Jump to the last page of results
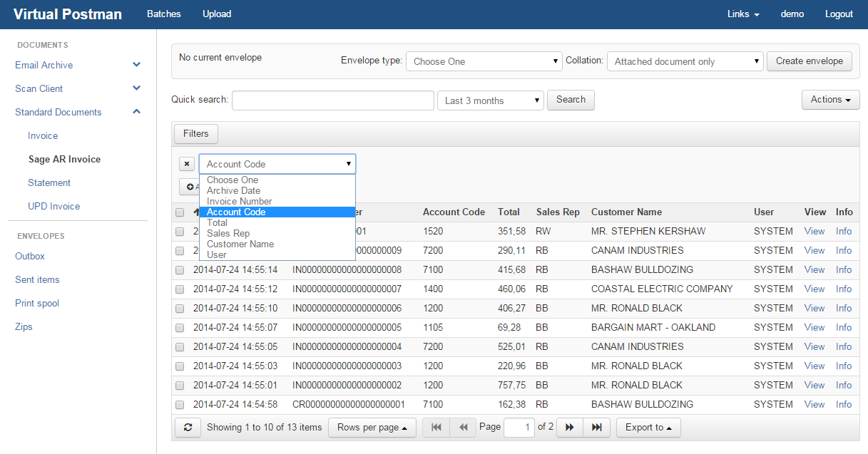Image resolution: width=868 pixels, height=454 pixels. click(596, 428)
